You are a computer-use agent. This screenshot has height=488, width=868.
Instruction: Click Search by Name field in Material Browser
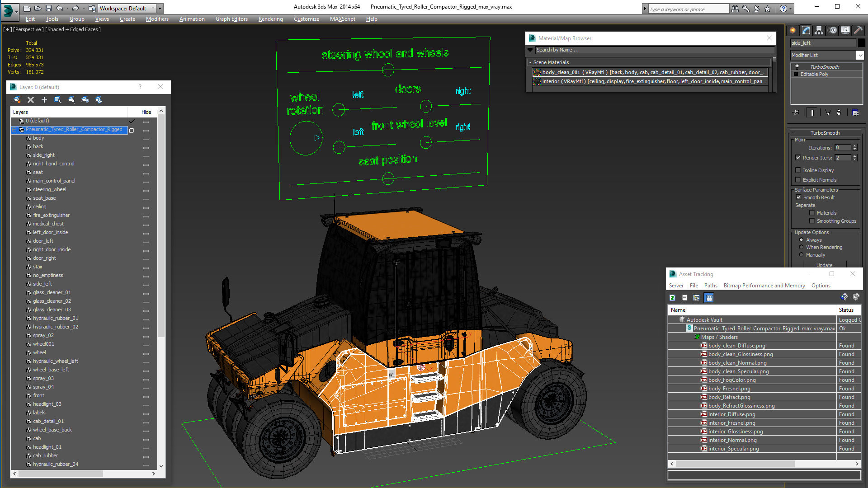655,50
